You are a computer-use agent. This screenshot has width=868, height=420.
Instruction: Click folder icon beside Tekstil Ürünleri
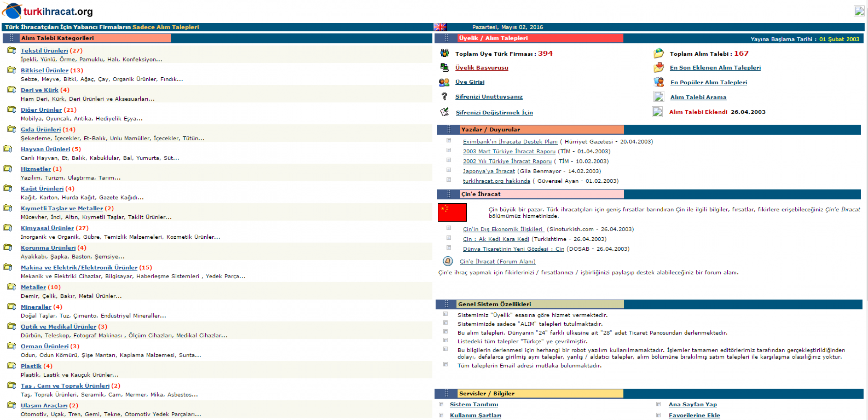pyautogui.click(x=12, y=50)
